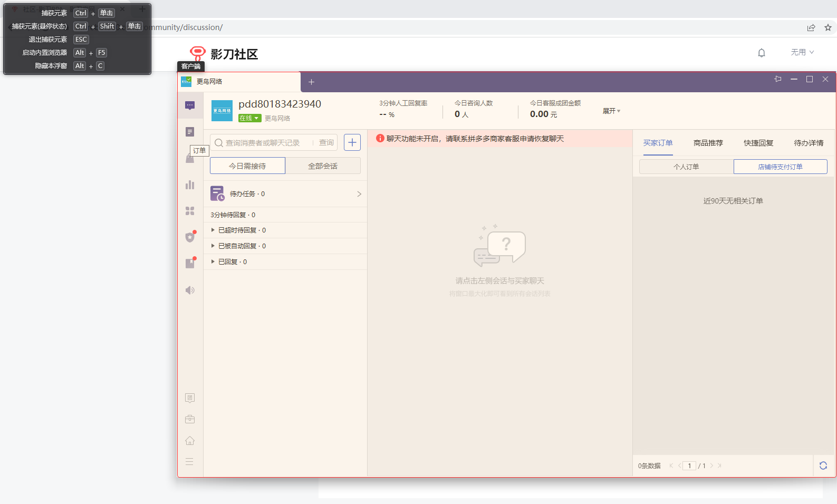The image size is (837, 504).
Task: Click the home icon in sidebar
Action: click(190, 441)
